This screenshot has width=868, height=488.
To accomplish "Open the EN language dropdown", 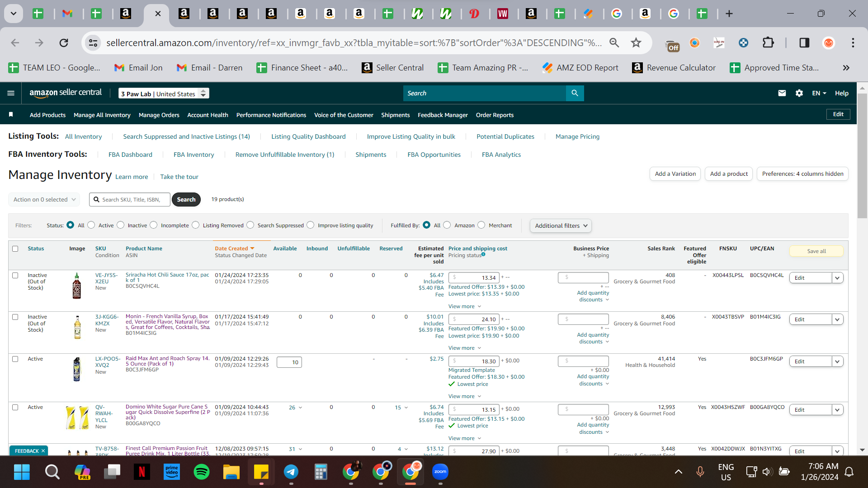I will click(x=819, y=93).
